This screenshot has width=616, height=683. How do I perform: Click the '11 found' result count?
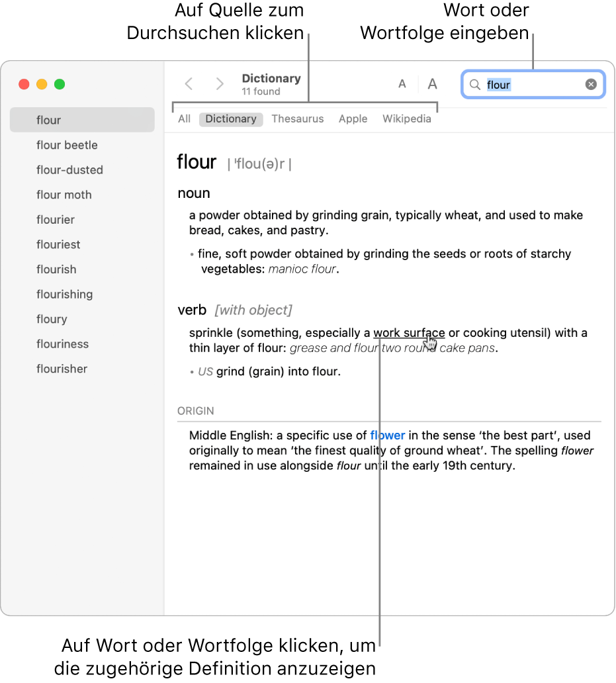[261, 91]
